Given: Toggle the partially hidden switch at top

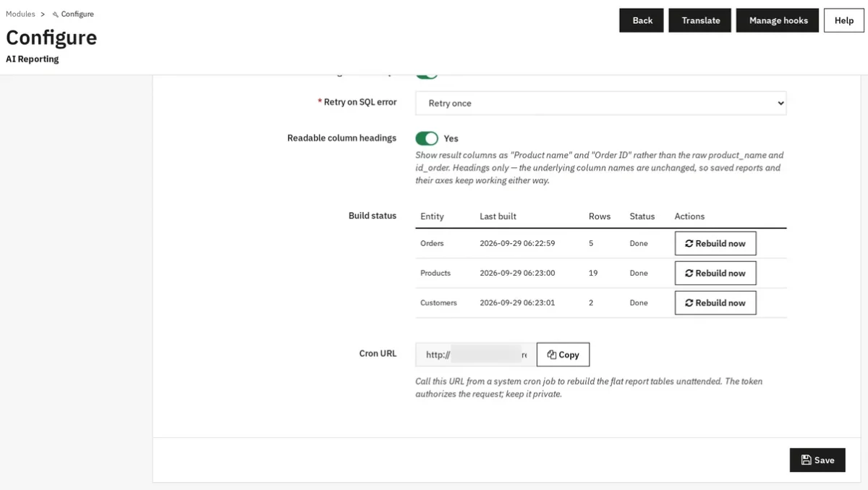Looking at the screenshot, I should [427, 75].
